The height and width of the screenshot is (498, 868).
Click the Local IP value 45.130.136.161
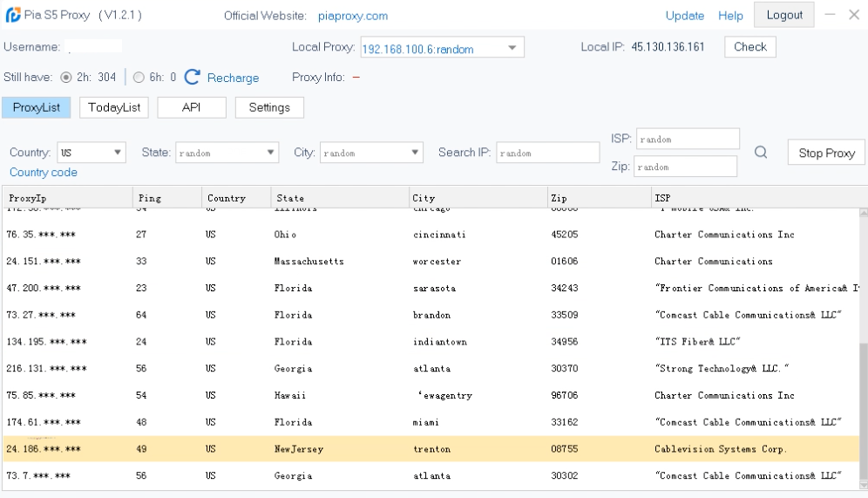tap(668, 47)
